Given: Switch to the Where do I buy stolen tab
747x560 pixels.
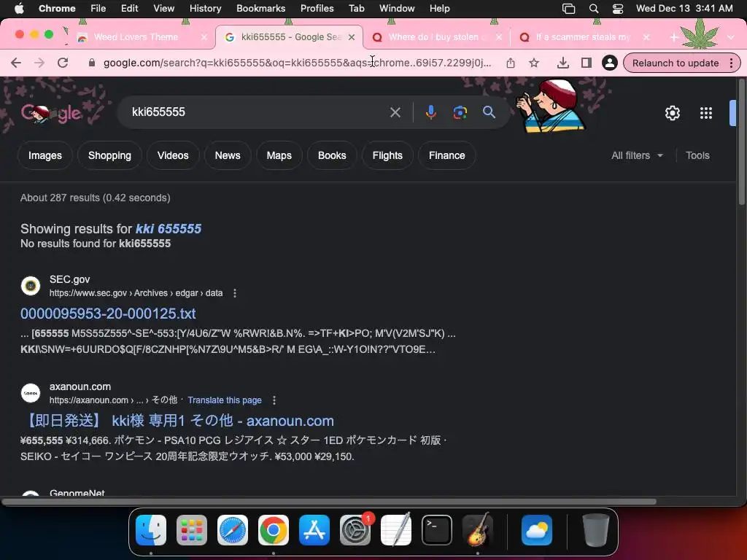Looking at the screenshot, I should tap(436, 37).
